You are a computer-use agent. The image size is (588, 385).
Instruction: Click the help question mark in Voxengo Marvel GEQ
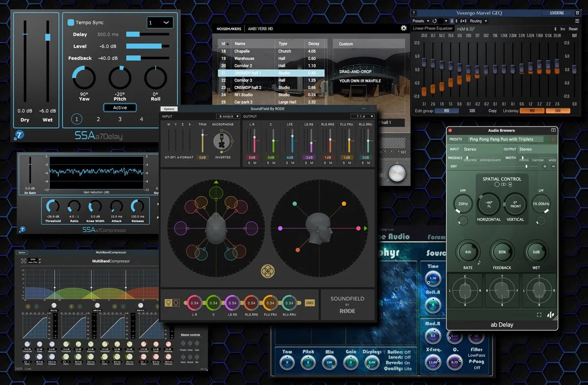tap(413, 13)
